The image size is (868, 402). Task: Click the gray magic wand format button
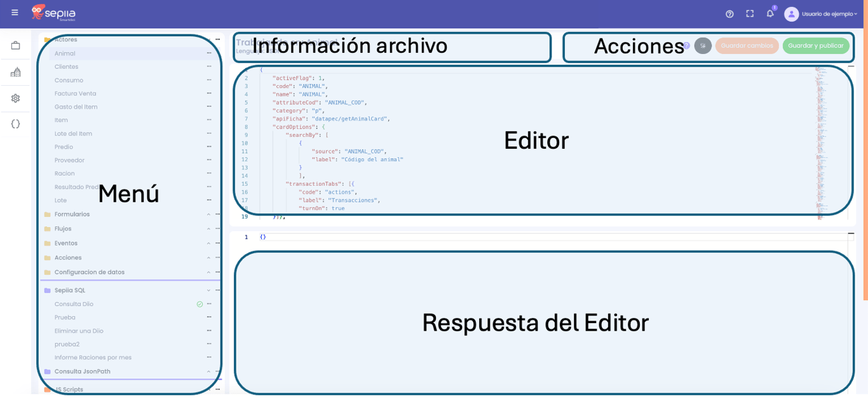pos(703,46)
